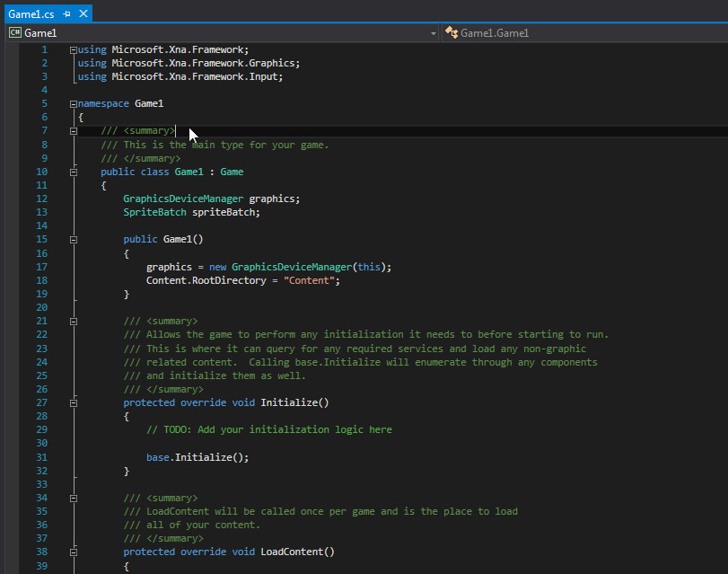Collapse the class summary comment on line 7

click(74, 131)
